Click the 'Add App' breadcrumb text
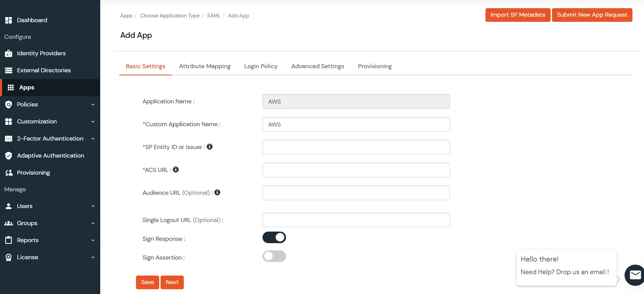 tap(239, 16)
